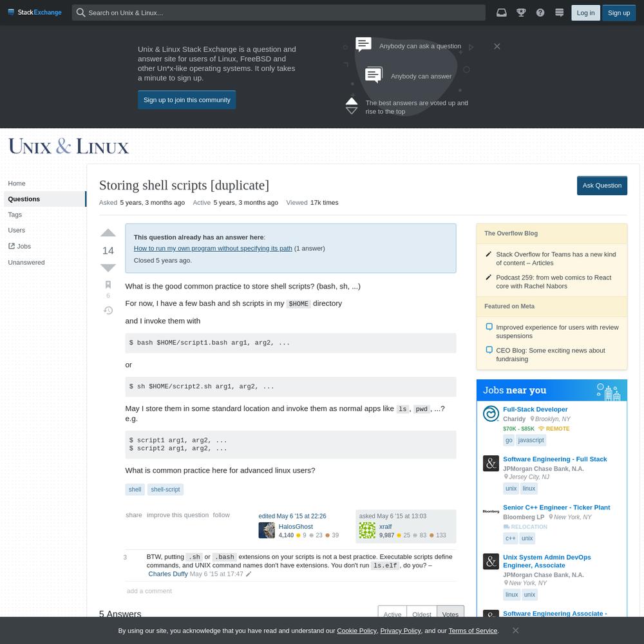Go to Home in the sidebar

pyautogui.click(x=17, y=183)
